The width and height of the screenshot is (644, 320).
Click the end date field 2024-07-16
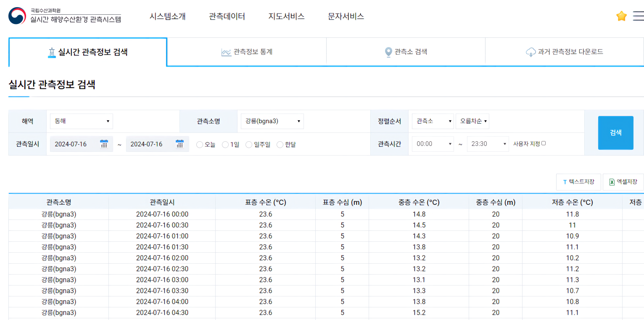[158, 144]
